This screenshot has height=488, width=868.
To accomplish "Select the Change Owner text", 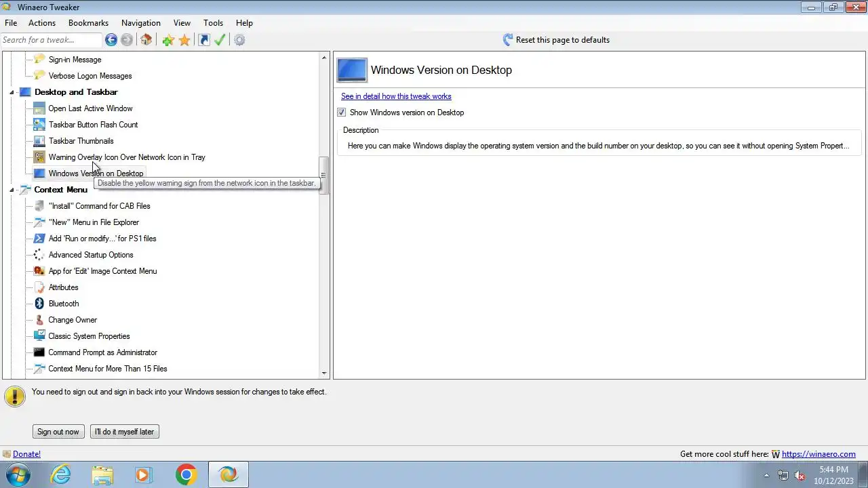I will pyautogui.click(x=73, y=320).
